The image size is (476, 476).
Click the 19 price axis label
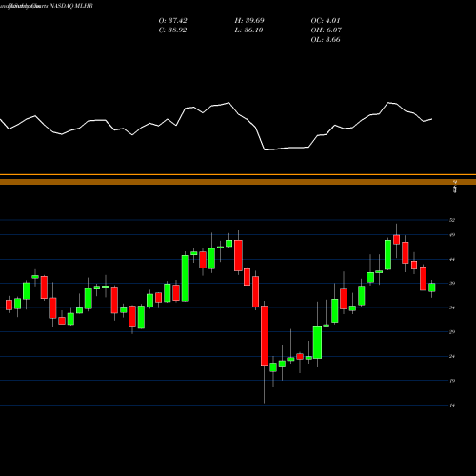click(452, 381)
